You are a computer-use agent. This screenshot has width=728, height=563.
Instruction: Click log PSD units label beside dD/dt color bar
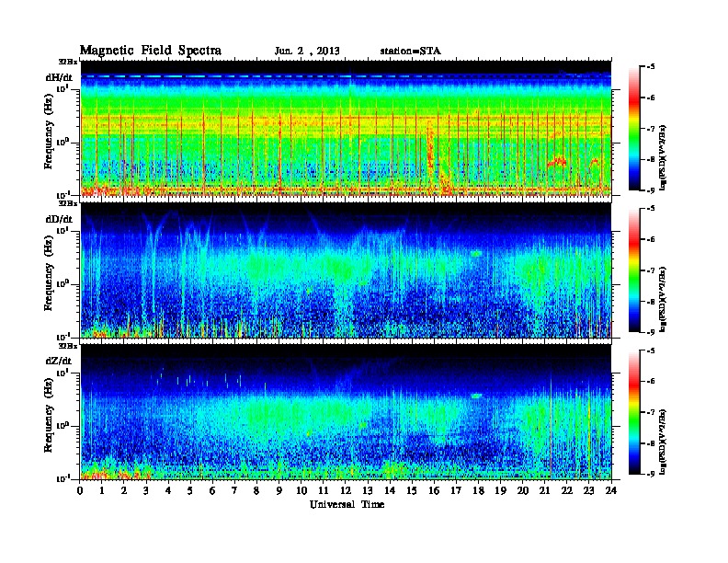[x=664, y=299]
